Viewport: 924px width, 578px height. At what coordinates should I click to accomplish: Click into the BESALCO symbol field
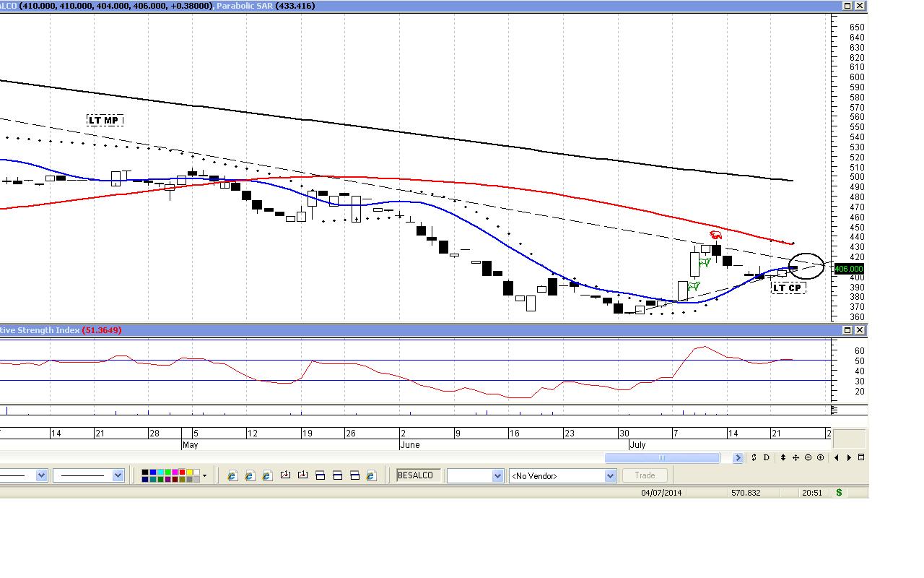tap(419, 475)
